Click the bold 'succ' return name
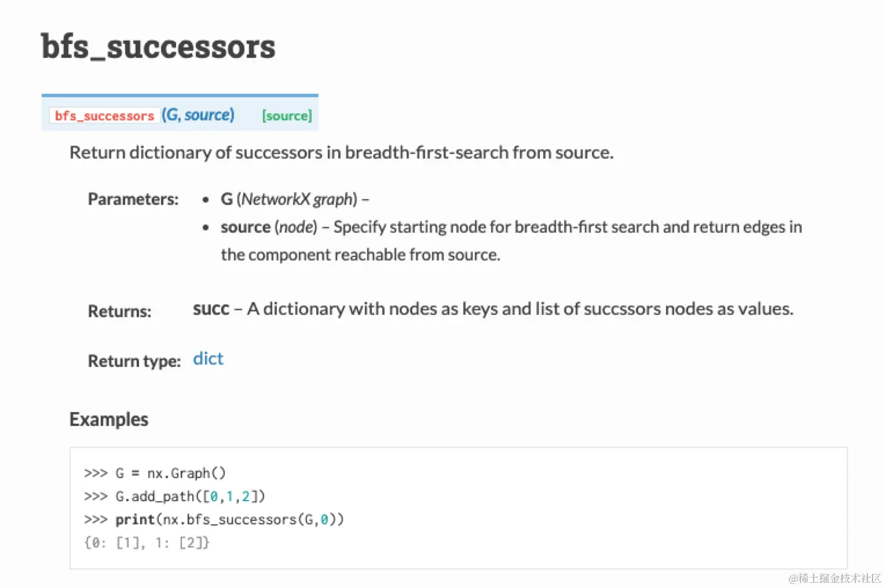 click(211, 309)
